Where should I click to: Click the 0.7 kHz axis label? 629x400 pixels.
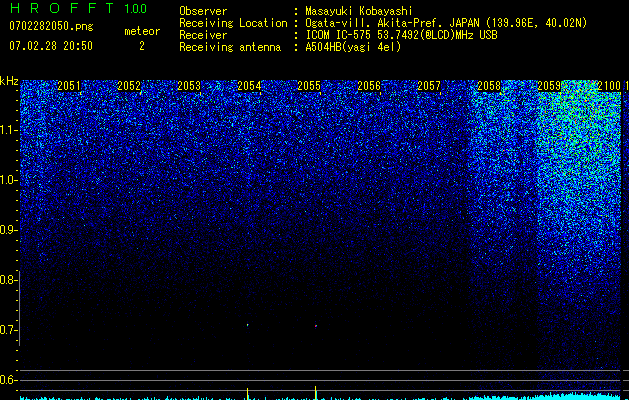coord(8,330)
